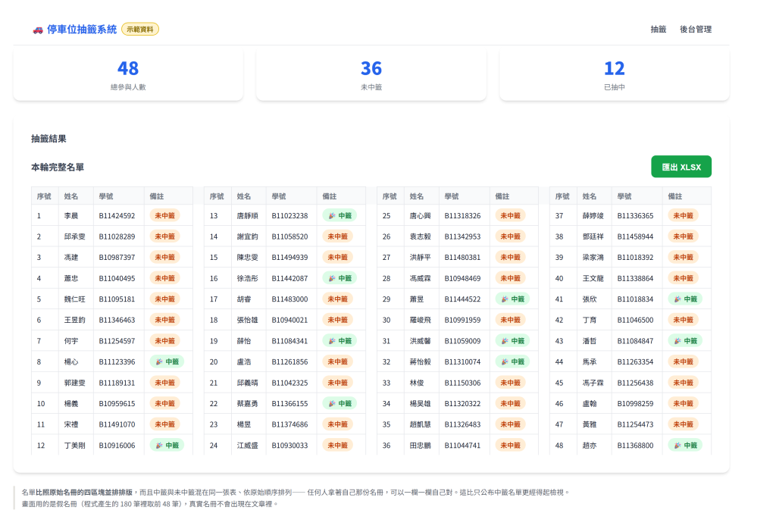The height and width of the screenshot is (532, 776).
Task: Click the 中籤 badge for 唐靜順
Action: (x=339, y=216)
